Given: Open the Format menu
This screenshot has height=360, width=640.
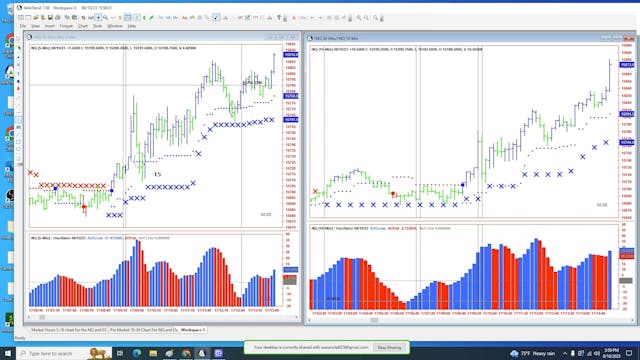Looking at the screenshot, I should click(x=66, y=26).
